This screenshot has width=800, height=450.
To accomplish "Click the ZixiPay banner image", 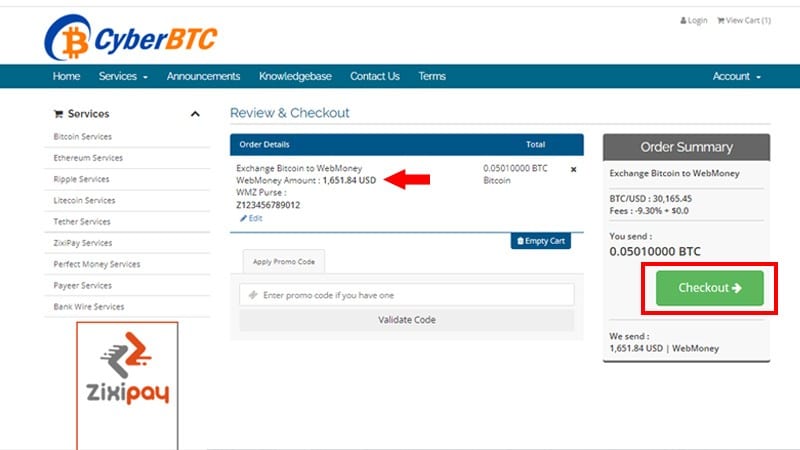I will [127, 384].
